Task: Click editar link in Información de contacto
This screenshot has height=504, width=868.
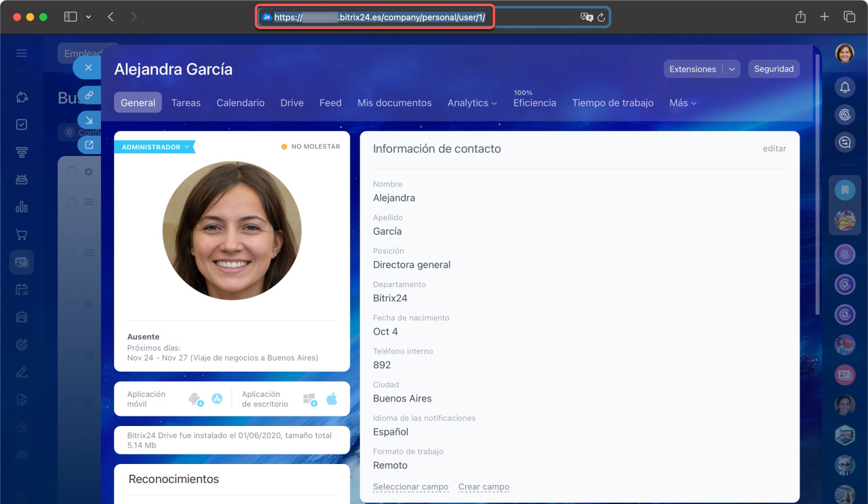Action: (774, 149)
